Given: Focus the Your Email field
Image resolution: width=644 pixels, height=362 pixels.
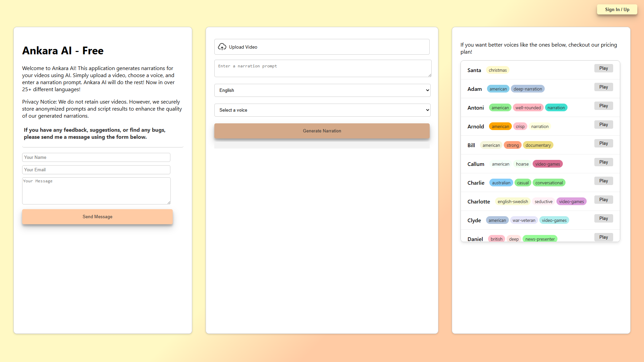Looking at the screenshot, I should 96,170.
